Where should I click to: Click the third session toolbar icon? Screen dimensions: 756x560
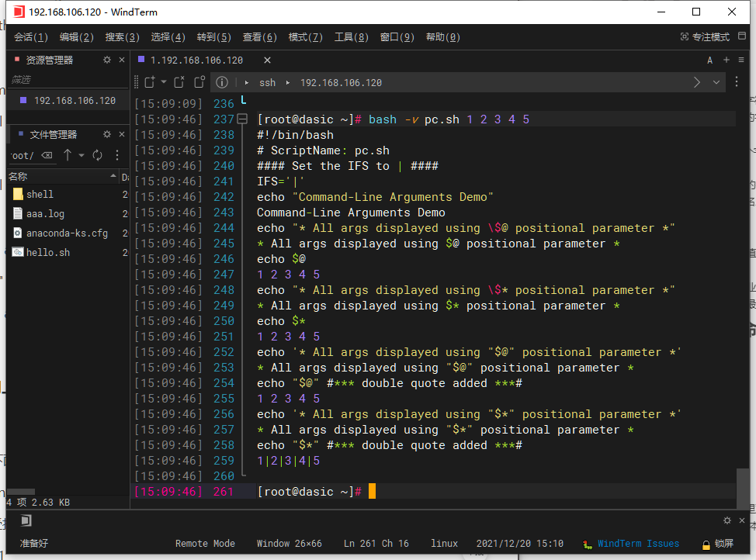click(x=199, y=82)
